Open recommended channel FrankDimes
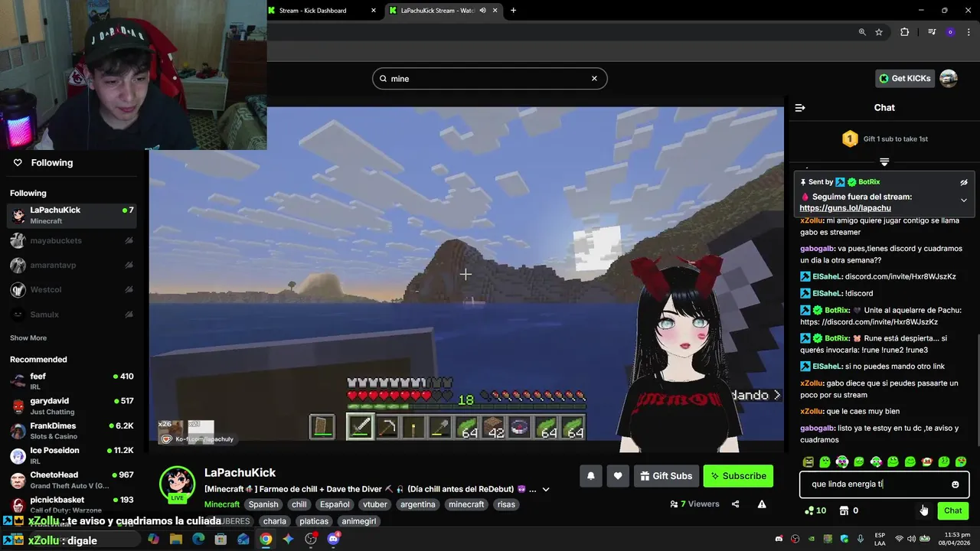Image resolution: width=980 pixels, height=551 pixels. tap(72, 431)
